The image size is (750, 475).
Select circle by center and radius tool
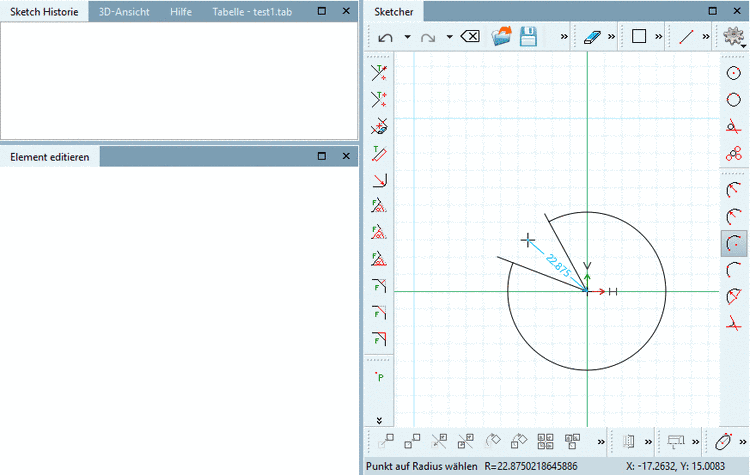coord(734,73)
